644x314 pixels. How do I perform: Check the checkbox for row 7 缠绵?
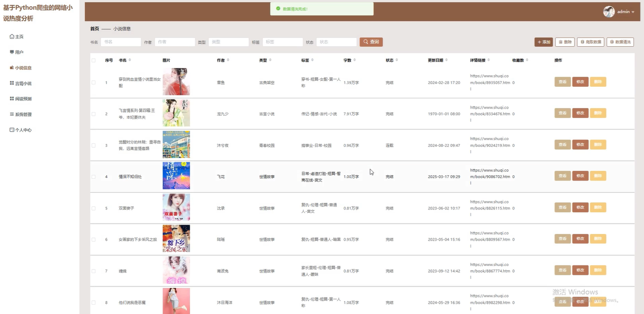click(x=94, y=271)
